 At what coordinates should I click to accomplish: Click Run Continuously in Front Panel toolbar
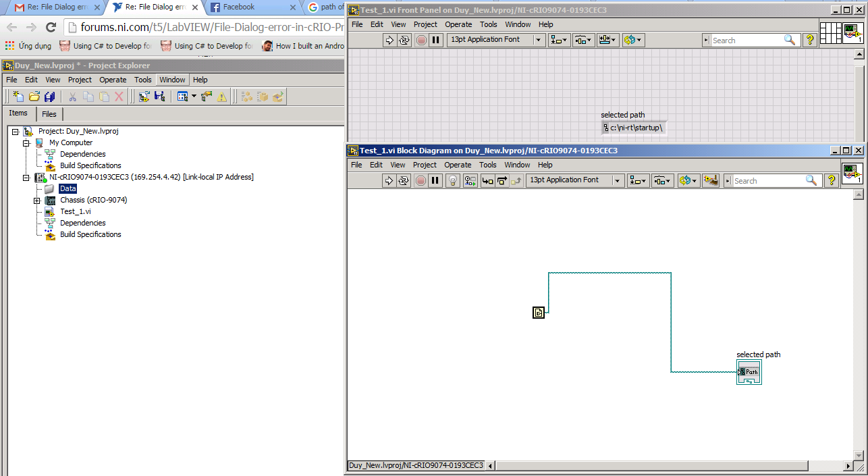(404, 40)
